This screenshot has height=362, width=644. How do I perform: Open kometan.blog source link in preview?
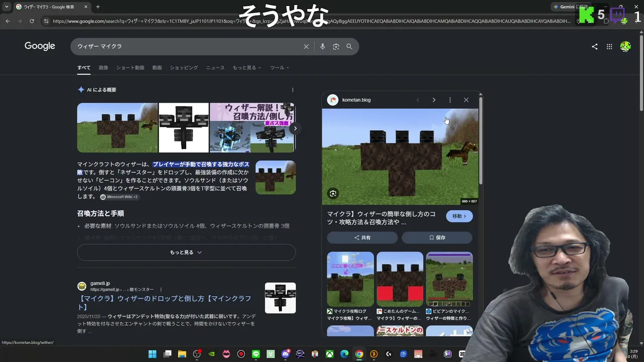(356, 100)
